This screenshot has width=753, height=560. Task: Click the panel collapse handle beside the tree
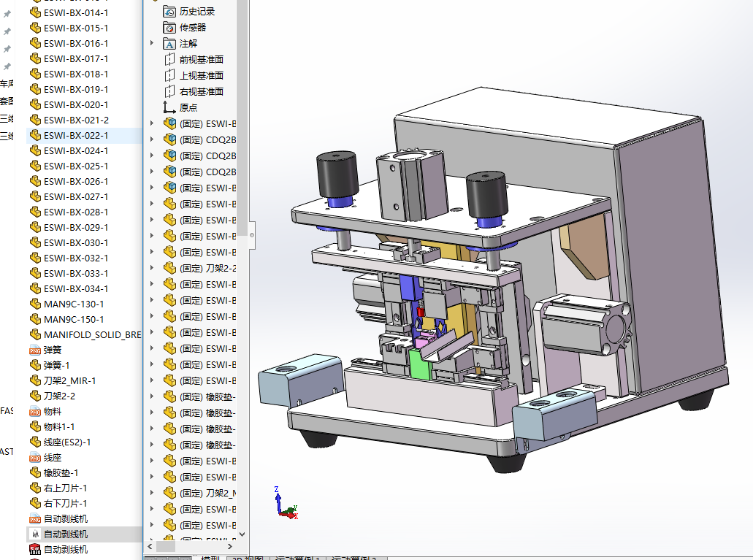[x=252, y=236]
